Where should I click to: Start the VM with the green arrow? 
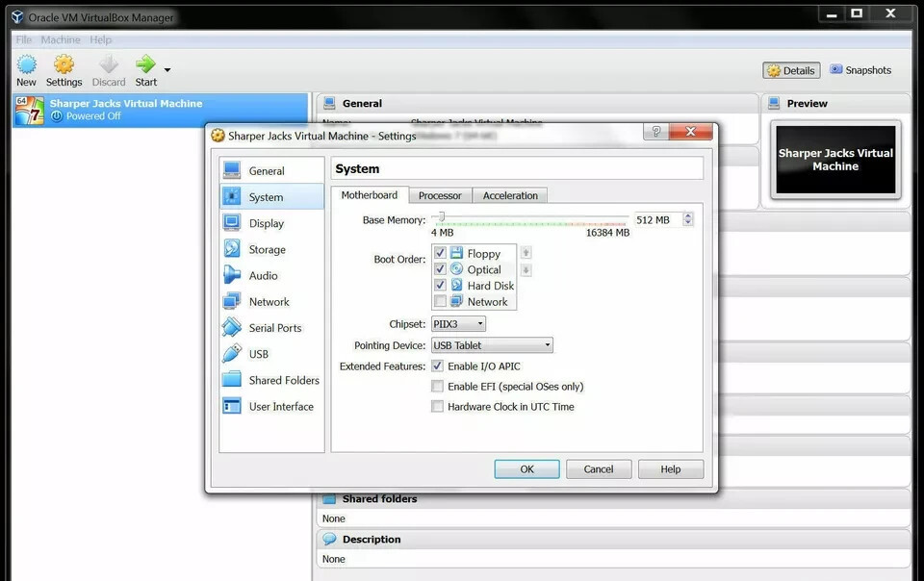[145, 64]
